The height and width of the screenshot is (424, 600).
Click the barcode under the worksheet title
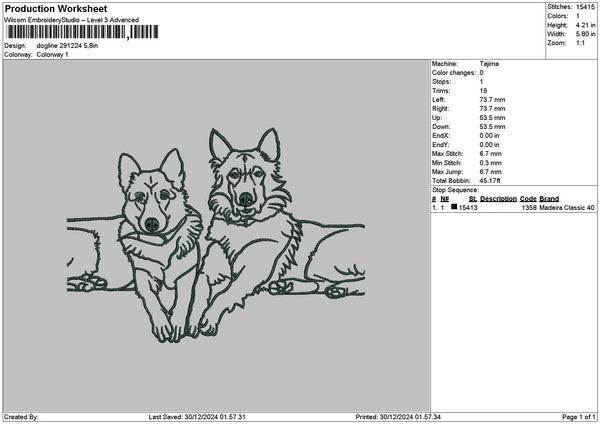(66, 33)
